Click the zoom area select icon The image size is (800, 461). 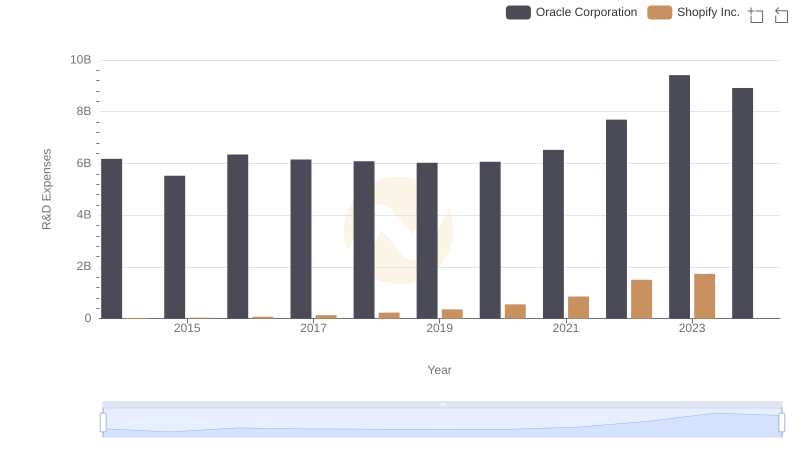click(756, 15)
